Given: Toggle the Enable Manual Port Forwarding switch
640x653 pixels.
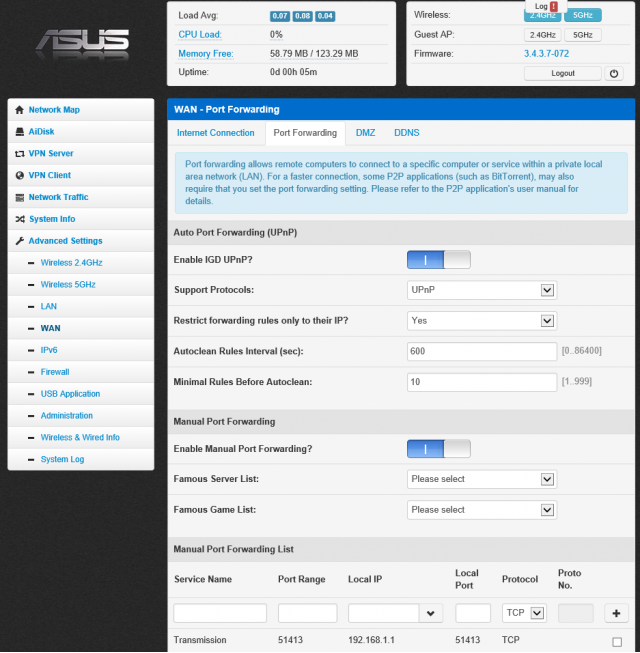Looking at the screenshot, I should pos(438,449).
